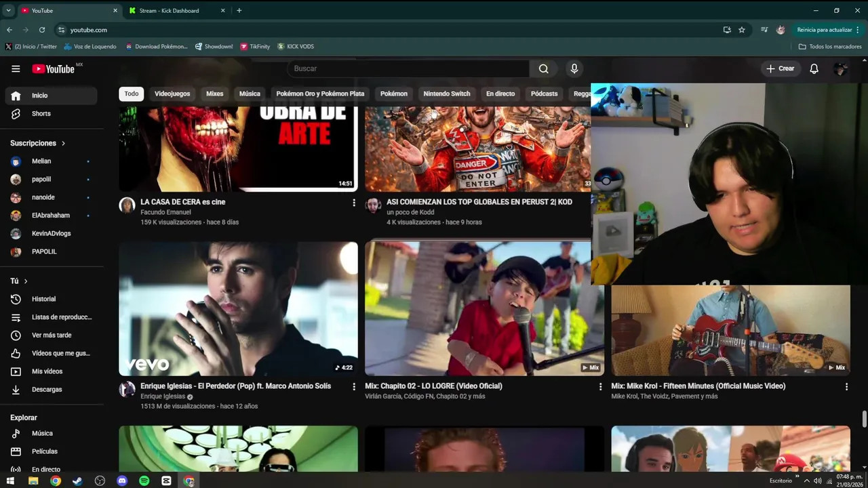
Task: Open the Mix: Chapito 02 LO LOGRE thumbnail
Action: [x=484, y=308]
